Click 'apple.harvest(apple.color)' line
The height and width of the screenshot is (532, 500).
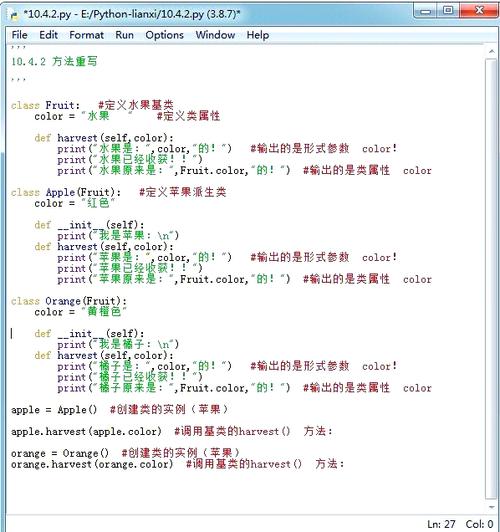(86, 432)
